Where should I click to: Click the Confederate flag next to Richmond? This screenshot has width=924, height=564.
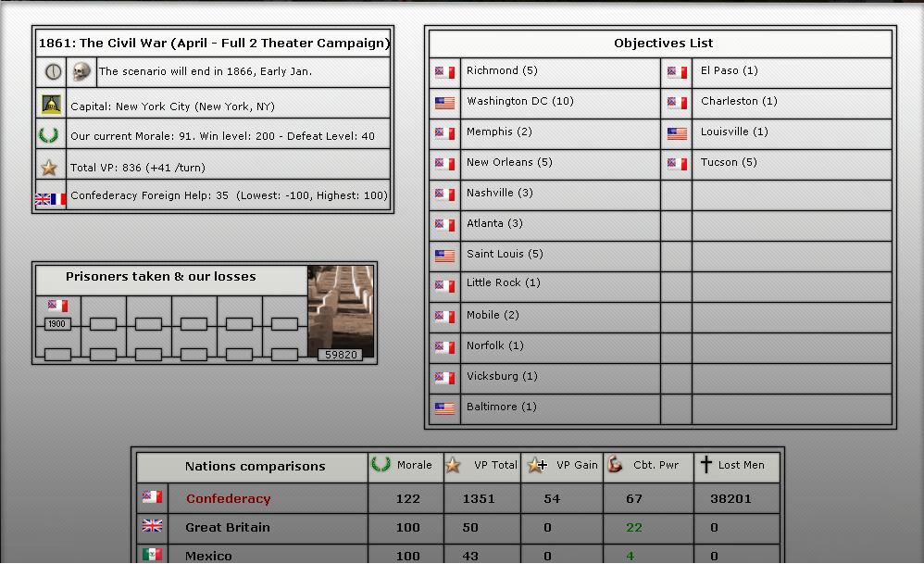click(444, 72)
